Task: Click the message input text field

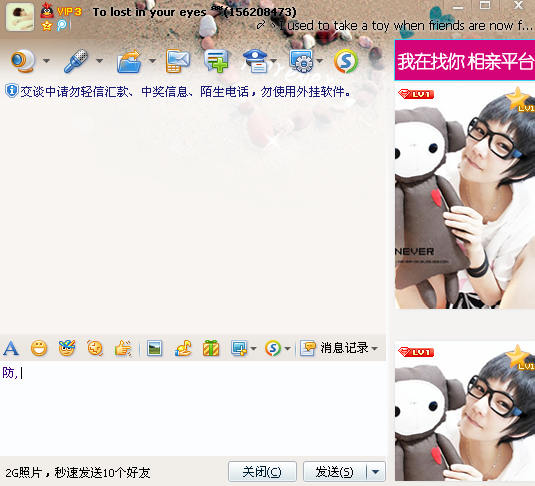Action: [x=193, y=408]
